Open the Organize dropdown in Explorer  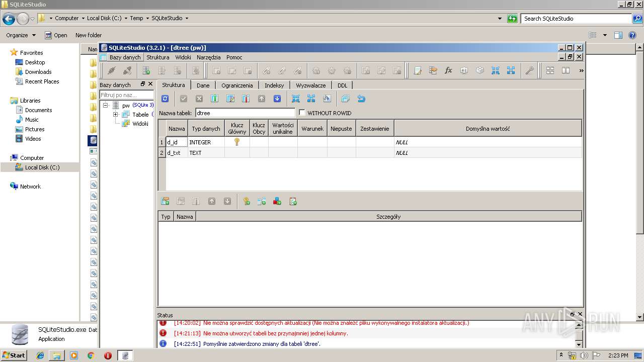[21, 35]
